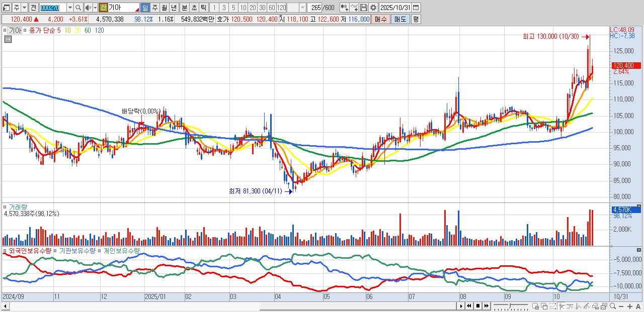Screen dimensions: 644x312
Task: Select the 60 interval button
Action: [x=272, y=8]
